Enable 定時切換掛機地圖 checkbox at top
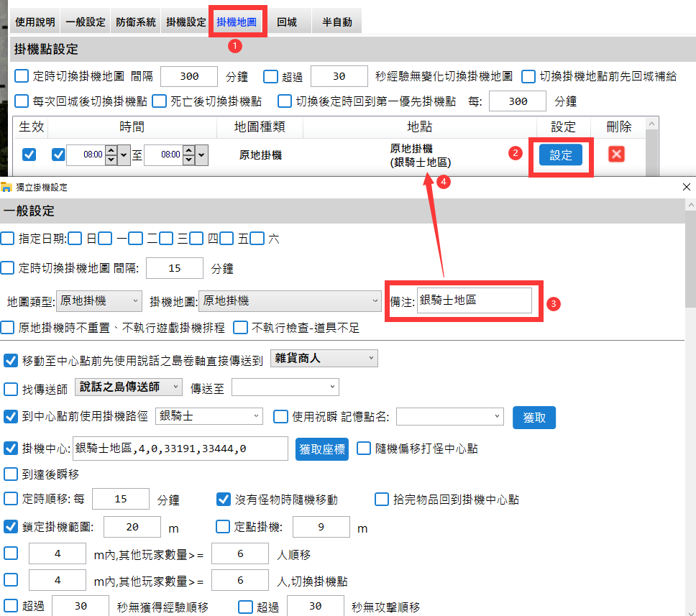Viewport: 696px width, 616px height. coord(21,75)
